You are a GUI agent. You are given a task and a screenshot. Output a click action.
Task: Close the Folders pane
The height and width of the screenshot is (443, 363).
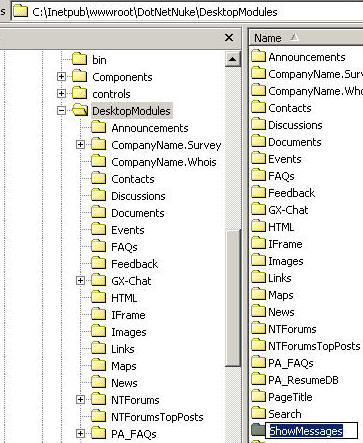pyautogui.click(x=229, y=37)
